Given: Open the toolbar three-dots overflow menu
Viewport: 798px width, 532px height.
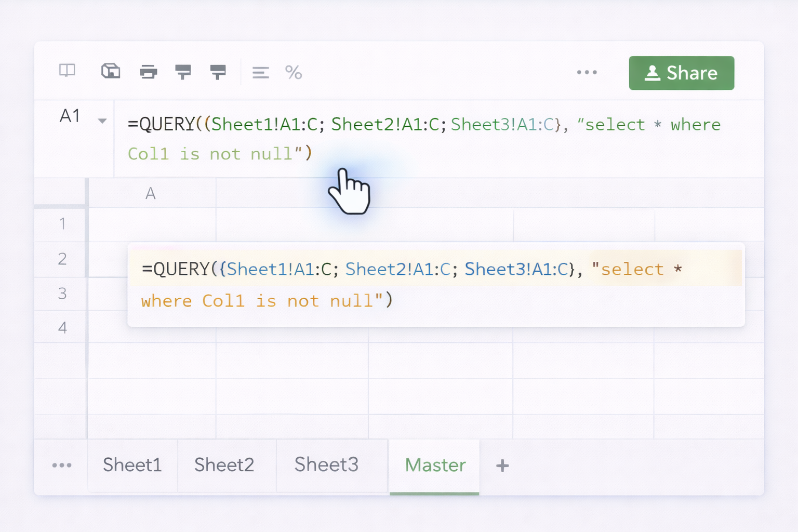Looking at the screenshot, I should (x=587, y=72).
